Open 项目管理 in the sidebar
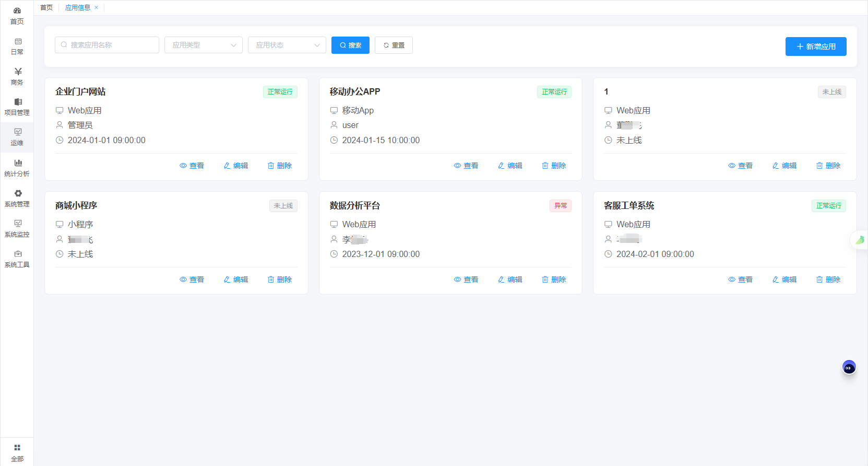This screenshot has width=868, height=466. [17, 107]
